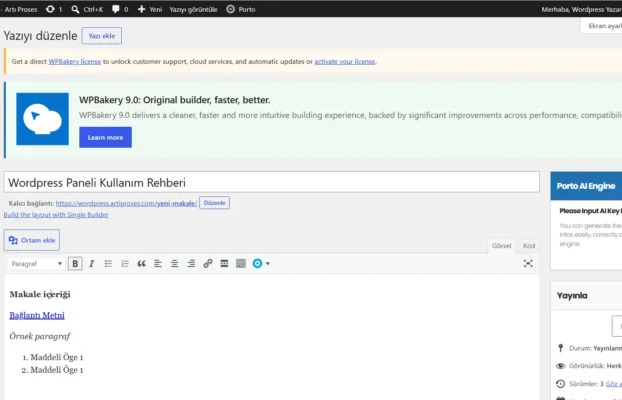Insert a bulleted list

[108, 263]
